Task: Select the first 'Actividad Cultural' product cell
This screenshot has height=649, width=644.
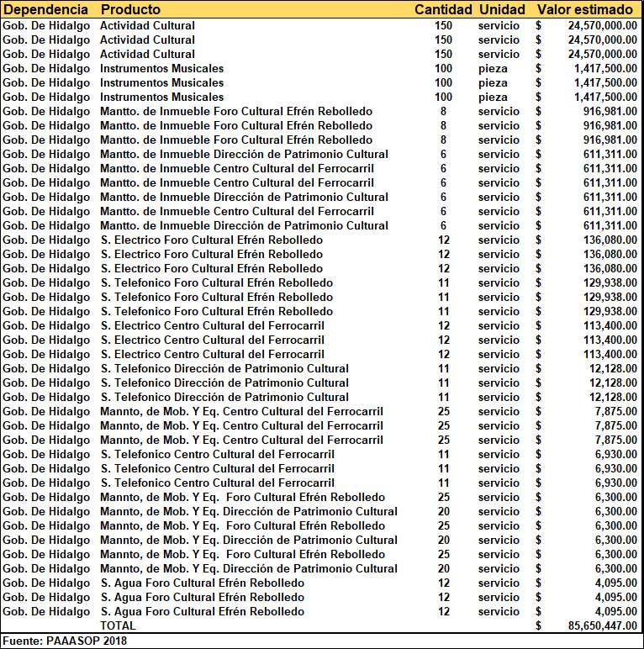Action: point(147,26)
